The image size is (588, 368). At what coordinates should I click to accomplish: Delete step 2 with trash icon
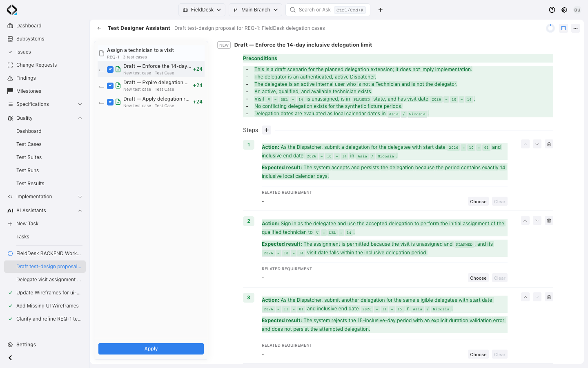(549, 221)
